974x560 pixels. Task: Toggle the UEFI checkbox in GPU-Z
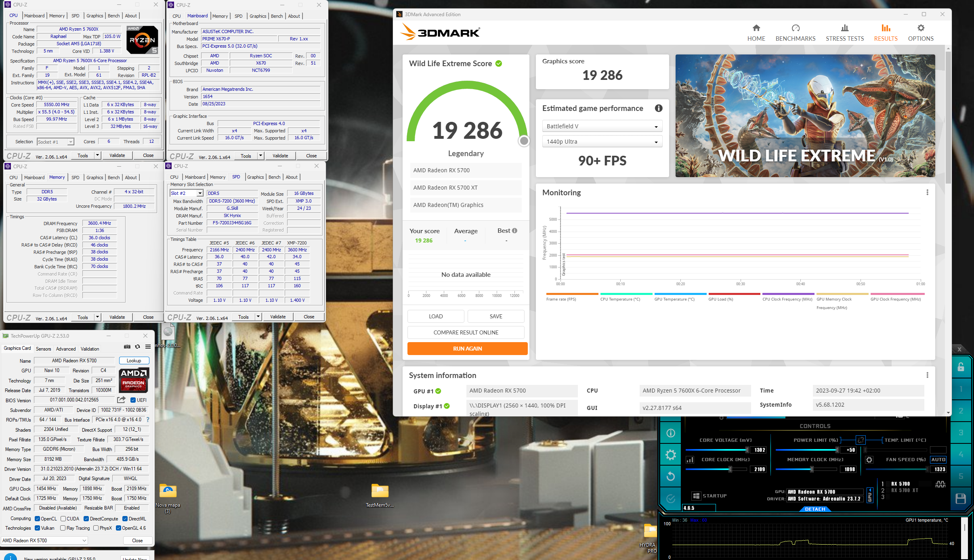pyautogui.click(x=133, y=400)
